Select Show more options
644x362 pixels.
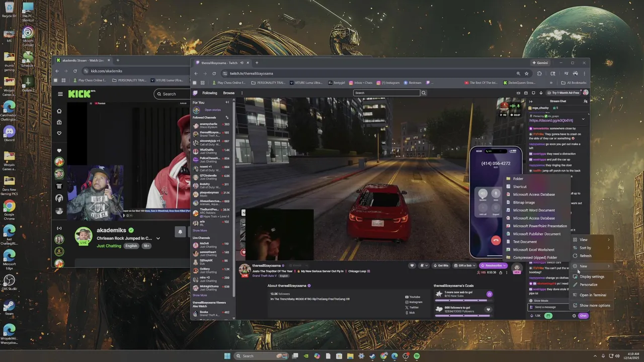point(592,306)
